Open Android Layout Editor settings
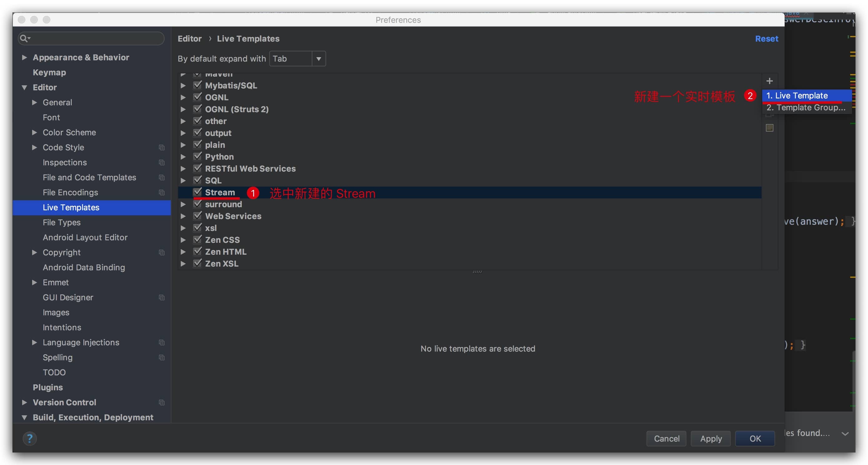Screen dimensions: 868x465 [x=85, y=237]
